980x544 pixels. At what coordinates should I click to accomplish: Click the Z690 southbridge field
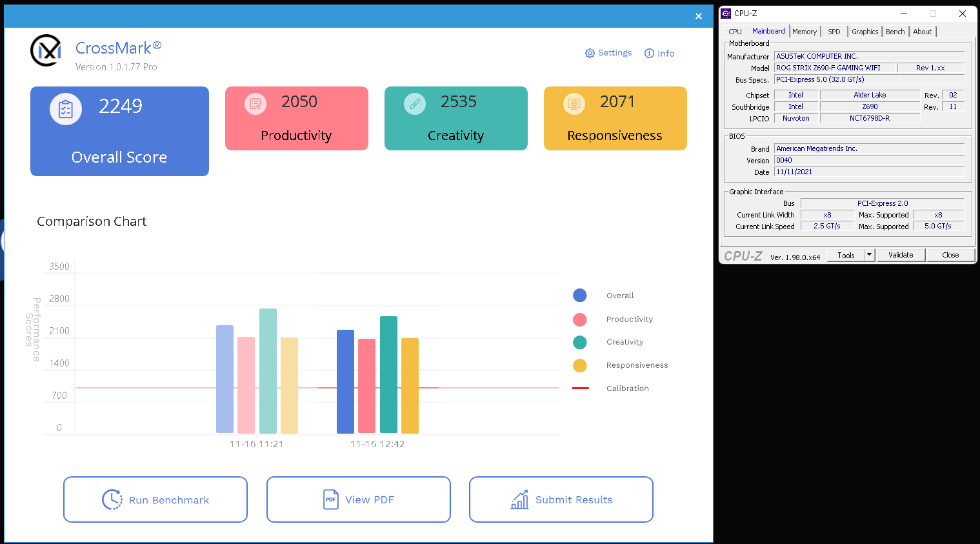click(x=870, y=106)
